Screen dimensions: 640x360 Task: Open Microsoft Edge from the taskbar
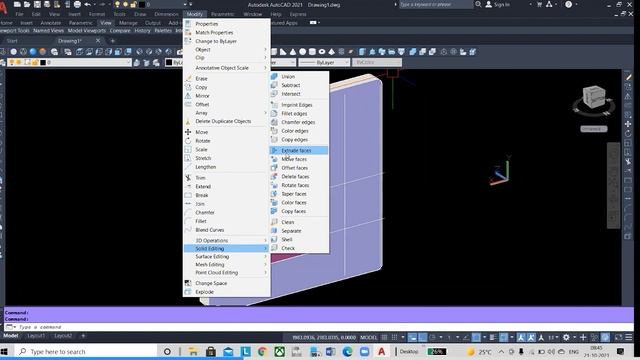coord(347,351)
